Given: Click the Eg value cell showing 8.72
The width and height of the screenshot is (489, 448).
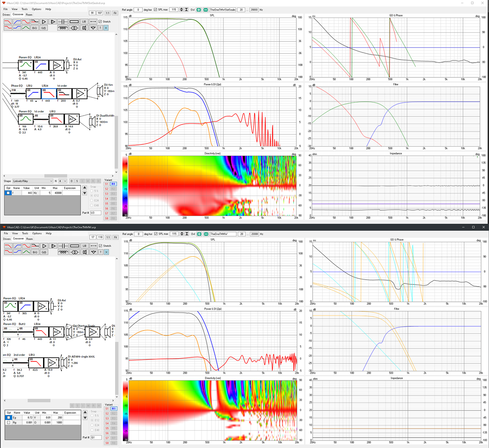Looking at the screenshot, I should coord(27,417).
